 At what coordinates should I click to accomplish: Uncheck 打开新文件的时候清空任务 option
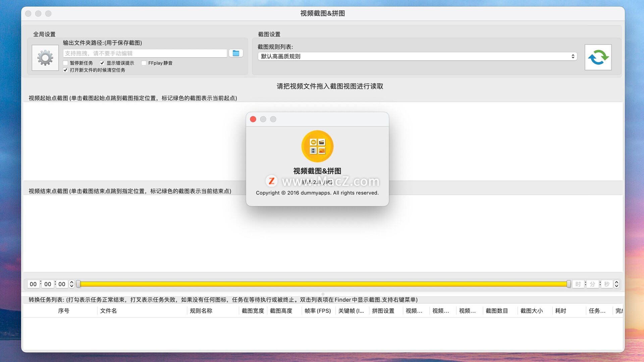[66, 70]
